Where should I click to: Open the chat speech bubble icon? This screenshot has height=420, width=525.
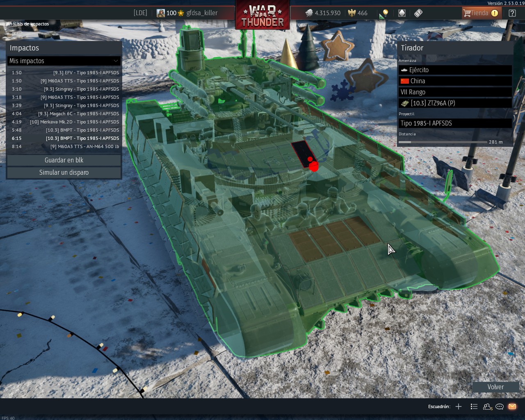point(500,406)
